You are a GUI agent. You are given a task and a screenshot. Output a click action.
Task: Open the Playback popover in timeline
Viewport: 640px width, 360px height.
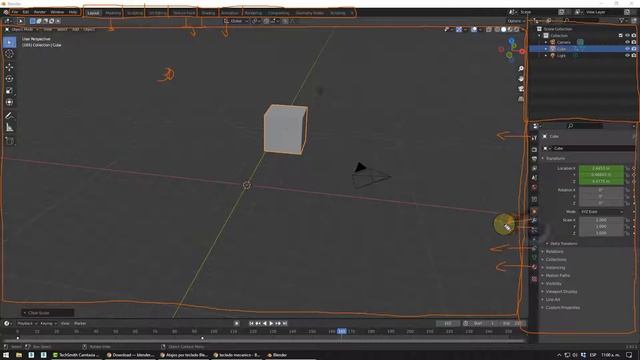(27, 323)
